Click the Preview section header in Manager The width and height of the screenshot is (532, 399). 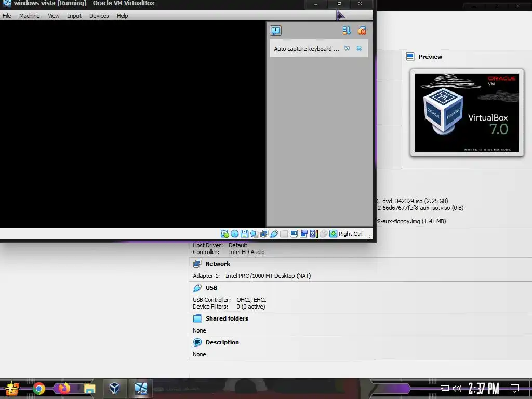point(430,57)
